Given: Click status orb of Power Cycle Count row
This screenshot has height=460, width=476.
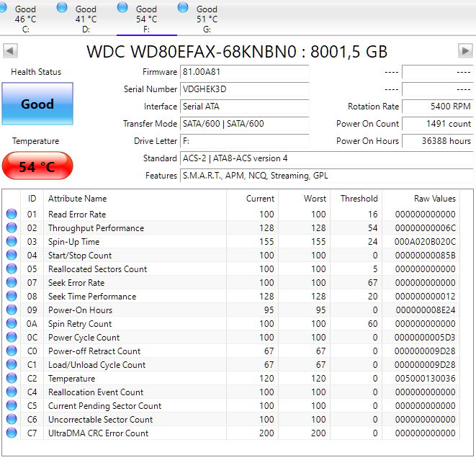Looking at the screenshot, I should [12, 337].
